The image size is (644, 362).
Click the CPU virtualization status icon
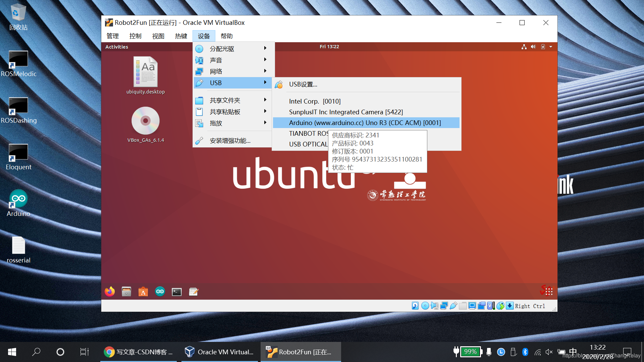point(491,306)
